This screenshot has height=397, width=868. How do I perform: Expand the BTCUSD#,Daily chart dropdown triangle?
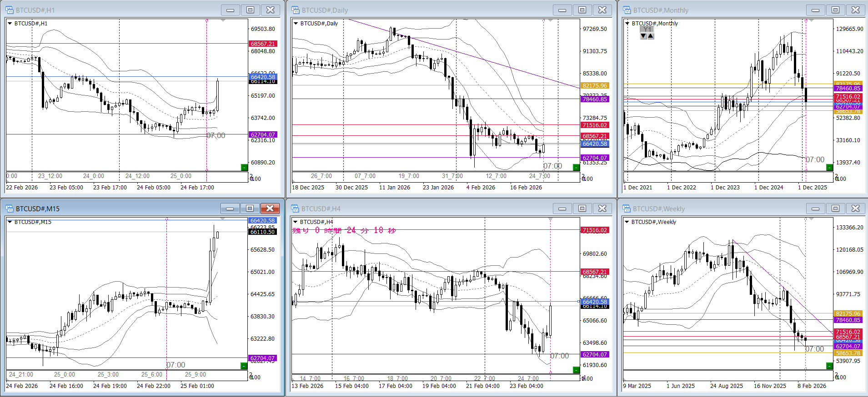(x=296, y=24)
